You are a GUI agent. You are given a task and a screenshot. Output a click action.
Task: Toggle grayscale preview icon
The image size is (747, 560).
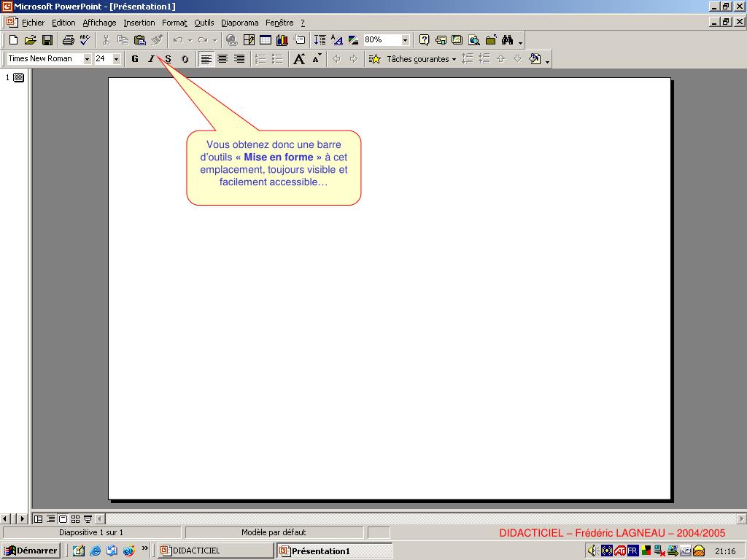[x=354, y=40]
